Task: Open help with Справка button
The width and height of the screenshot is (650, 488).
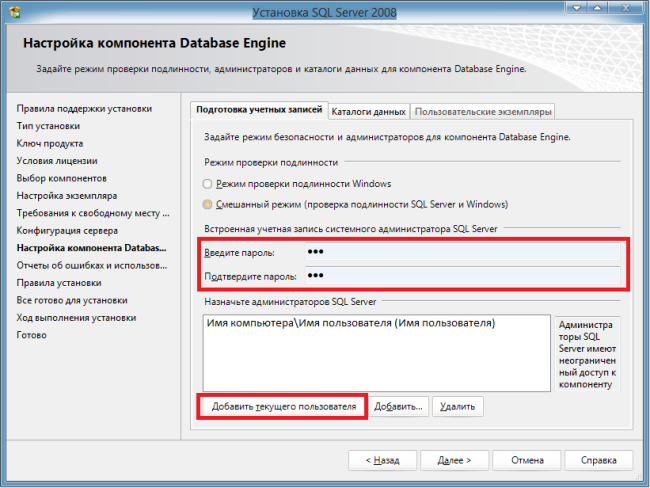Action: tap(599, 460)
